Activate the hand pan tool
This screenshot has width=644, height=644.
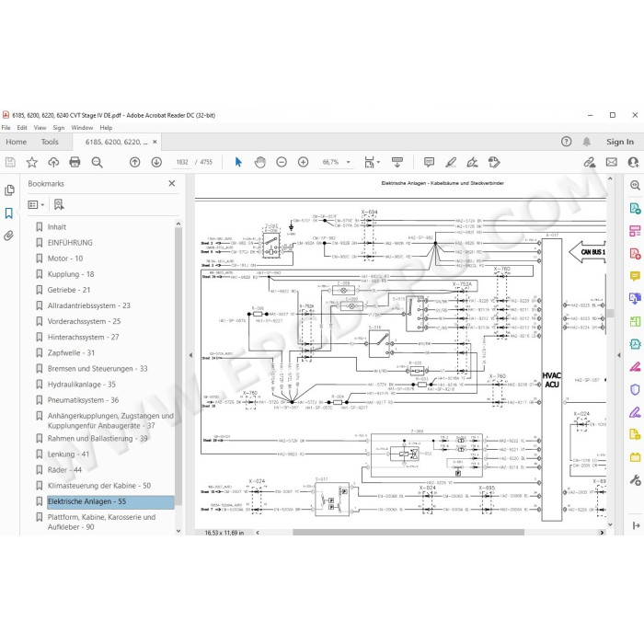pyautogui.click(x=259, y=162)
